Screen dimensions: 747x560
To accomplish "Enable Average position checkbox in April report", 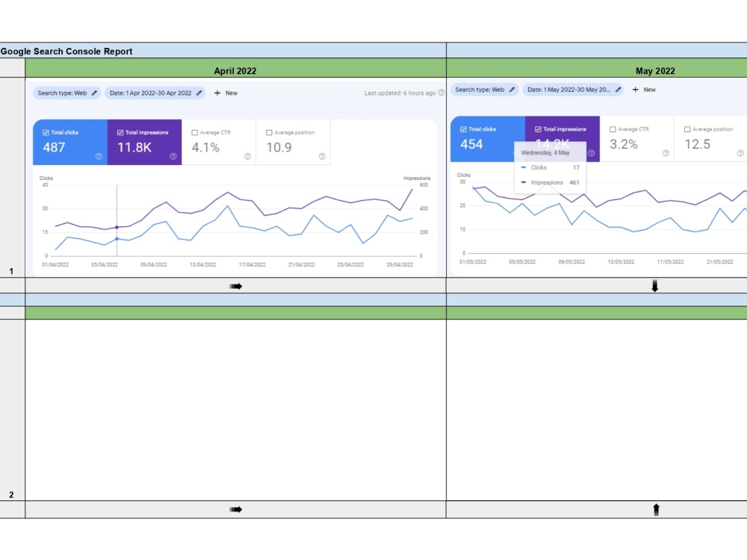I will [x=269, y=133].
